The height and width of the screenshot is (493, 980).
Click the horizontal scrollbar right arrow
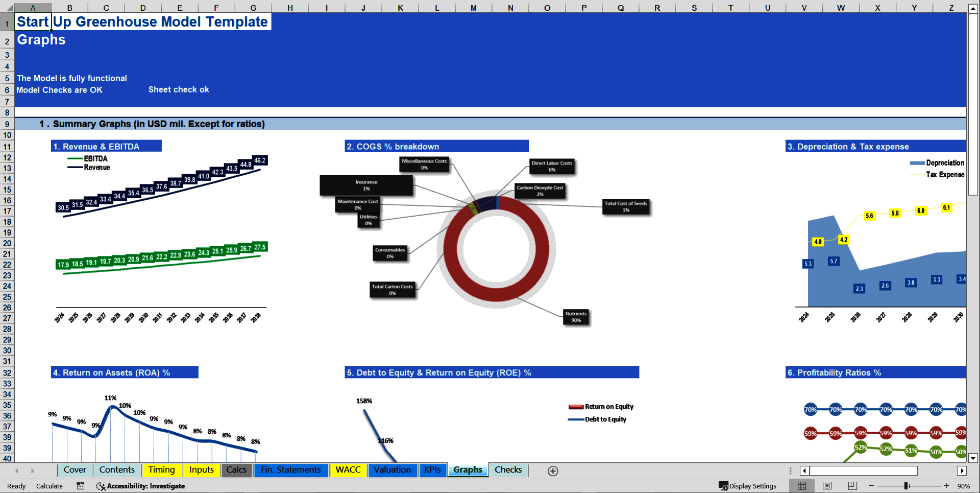(x=962, y=471)
